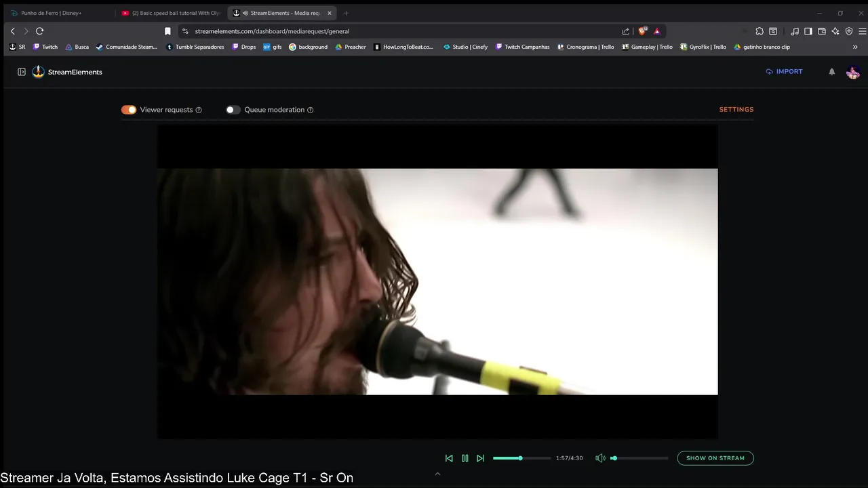
Task: Bookmark this page with the bookmark icon
Action: (x=167, y=31)
